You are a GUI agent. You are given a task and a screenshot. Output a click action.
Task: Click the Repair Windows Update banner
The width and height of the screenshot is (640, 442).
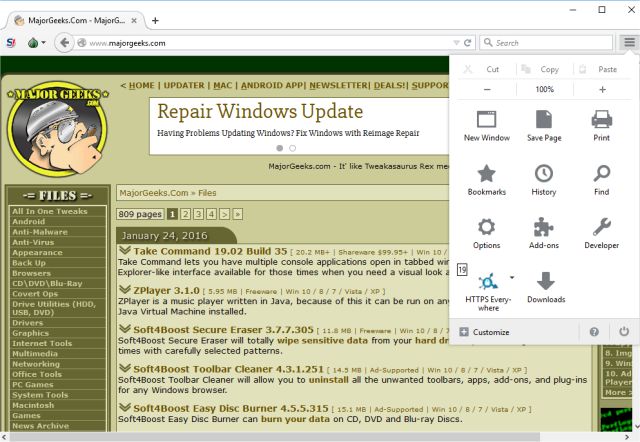[299, 126]
